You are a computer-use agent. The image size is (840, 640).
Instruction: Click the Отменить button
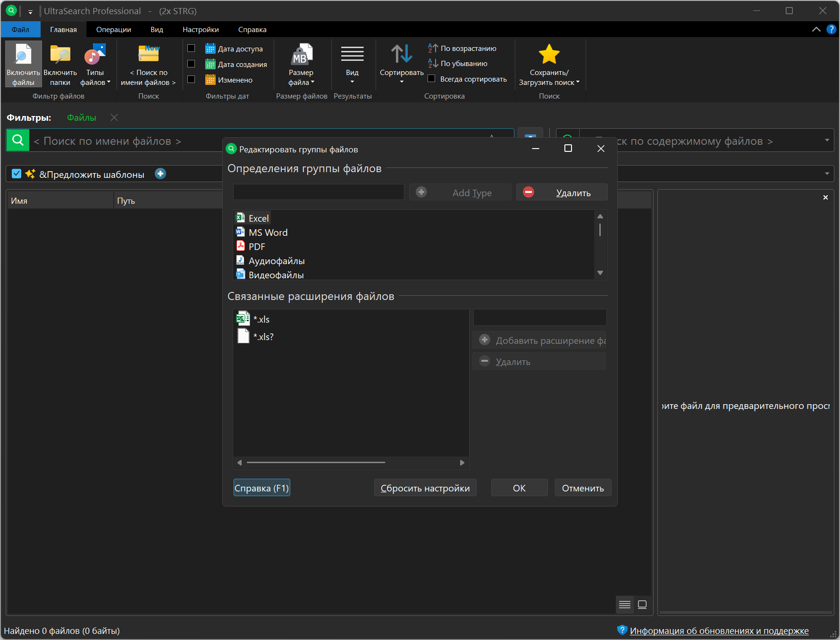(x=583, y=488)
